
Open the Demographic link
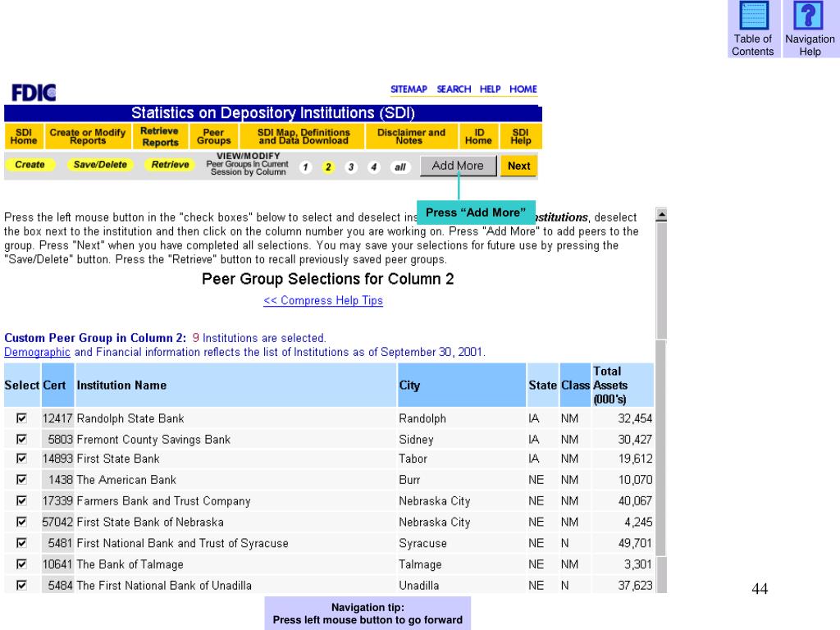pyautogui.click(x=37, y=352)
